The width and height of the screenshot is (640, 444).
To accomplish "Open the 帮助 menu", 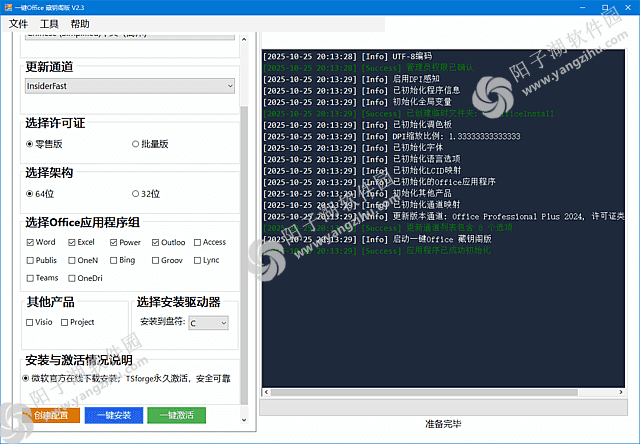I will [x=80, y=24].
